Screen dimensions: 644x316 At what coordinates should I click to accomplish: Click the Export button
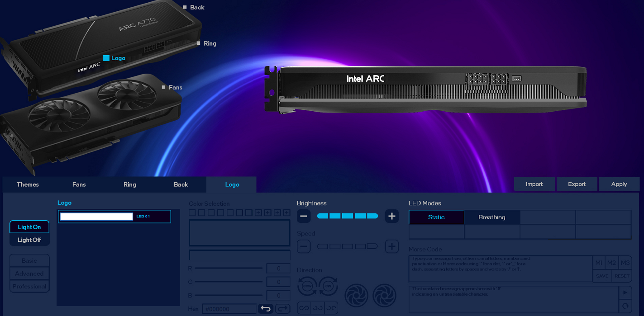point(577,184)
